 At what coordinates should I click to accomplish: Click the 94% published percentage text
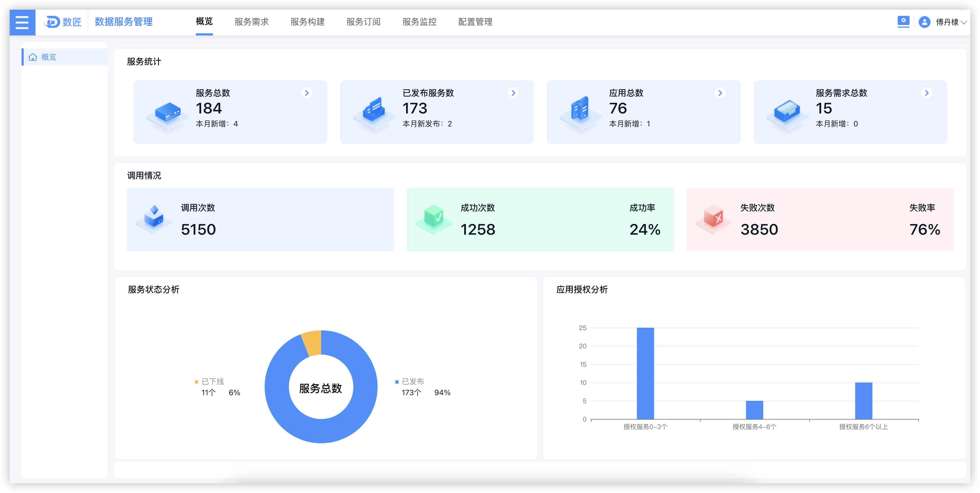coord(442,392)
